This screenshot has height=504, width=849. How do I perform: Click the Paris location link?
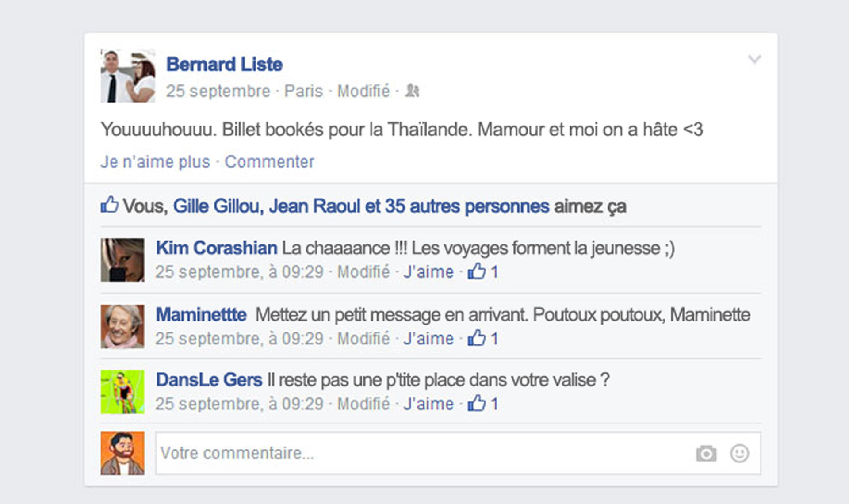[303, 91]
